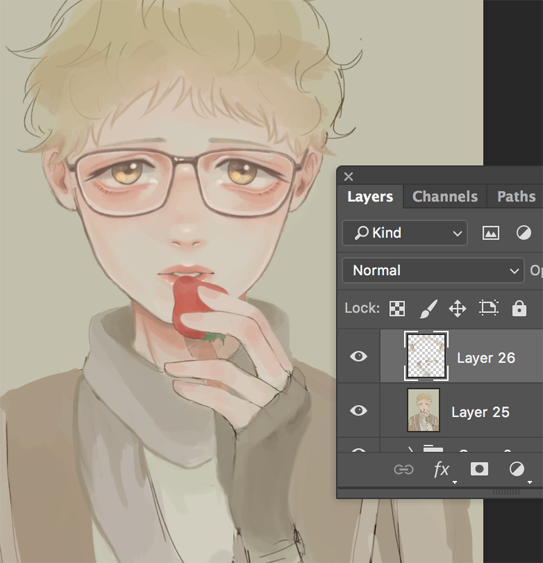Switch to the Paths tab

click(x=516, y=196)
